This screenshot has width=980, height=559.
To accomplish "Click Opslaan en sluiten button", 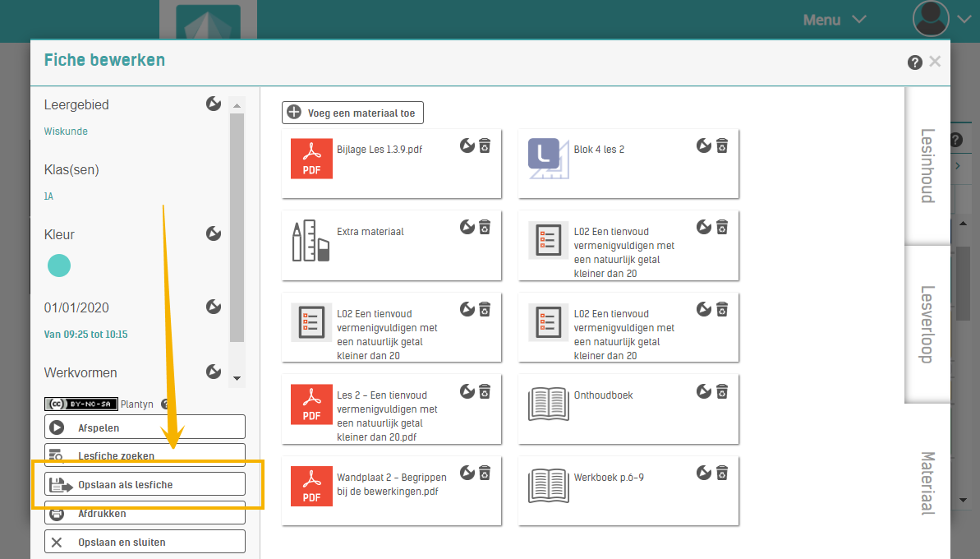I will coord(145,542).
